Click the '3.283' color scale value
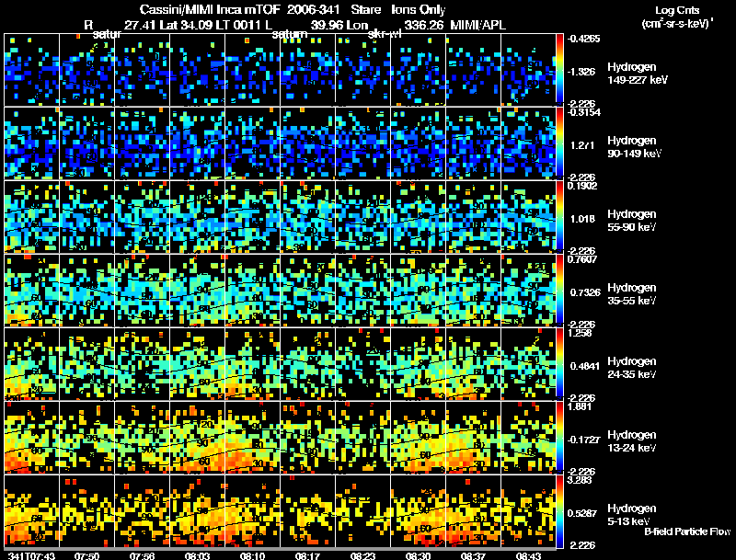Screen dimensions: 736x560 580,481
